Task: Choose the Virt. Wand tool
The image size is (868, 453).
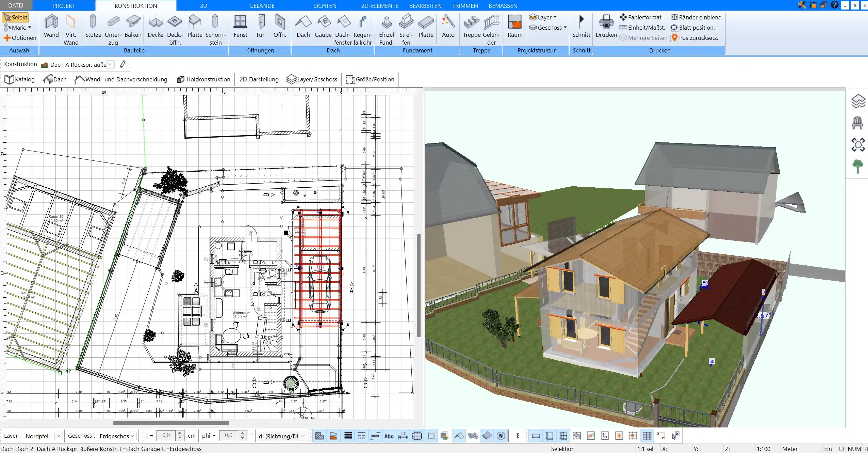Action: (x=71, y=30)
